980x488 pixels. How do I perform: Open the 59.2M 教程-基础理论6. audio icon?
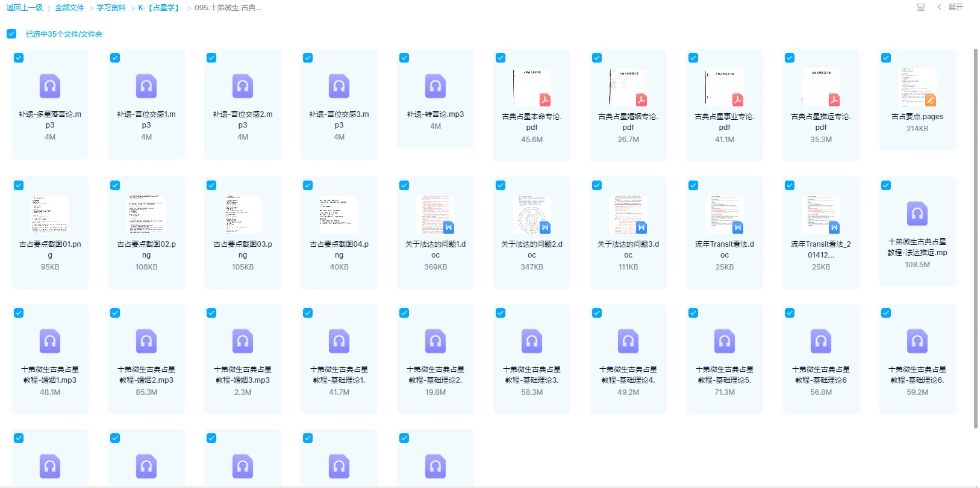[917, 341]
